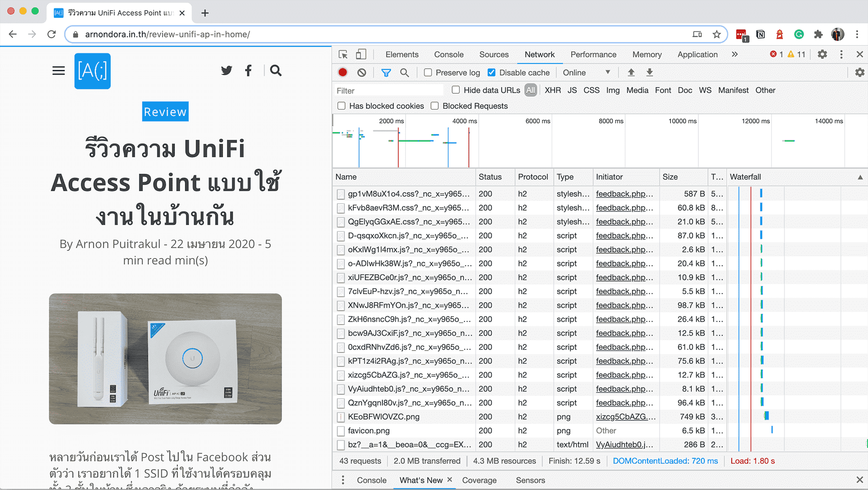The width and height of the screenshot is (868, 490).
Task: Switch to the Sources tab
Action: coord(494,54)
